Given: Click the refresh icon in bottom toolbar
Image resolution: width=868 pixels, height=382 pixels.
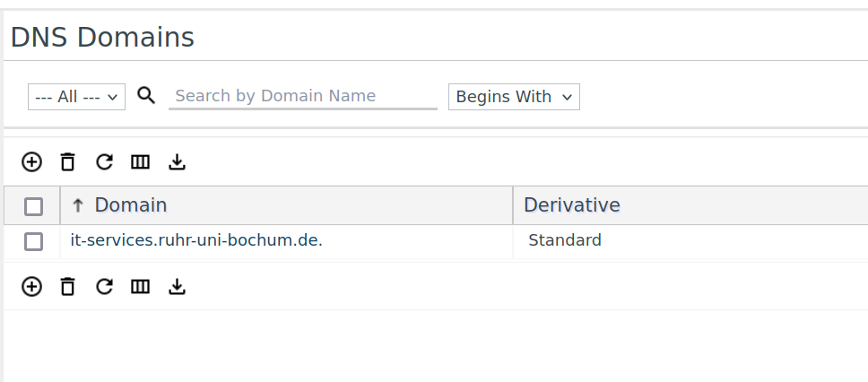Looking at the screenshot, I should [104, 286].
